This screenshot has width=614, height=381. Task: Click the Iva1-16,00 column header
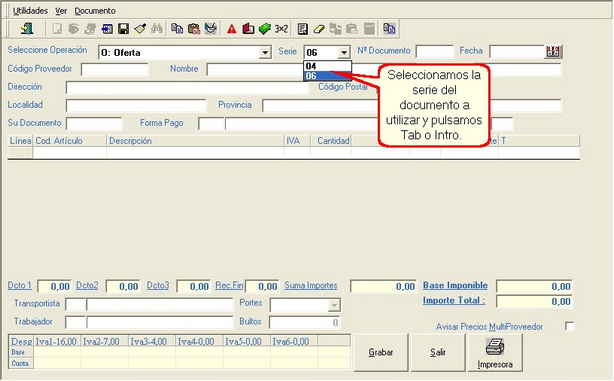click(x=57, y=341)
